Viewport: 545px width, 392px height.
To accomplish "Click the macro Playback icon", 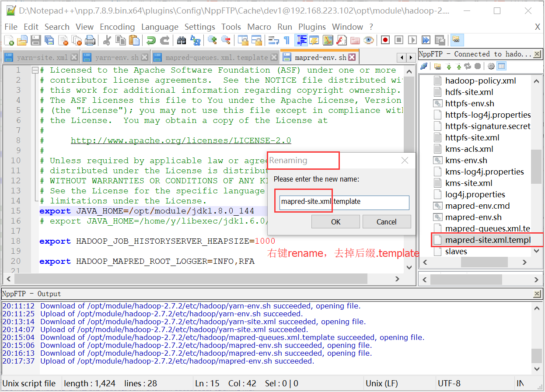I will 412,40.
